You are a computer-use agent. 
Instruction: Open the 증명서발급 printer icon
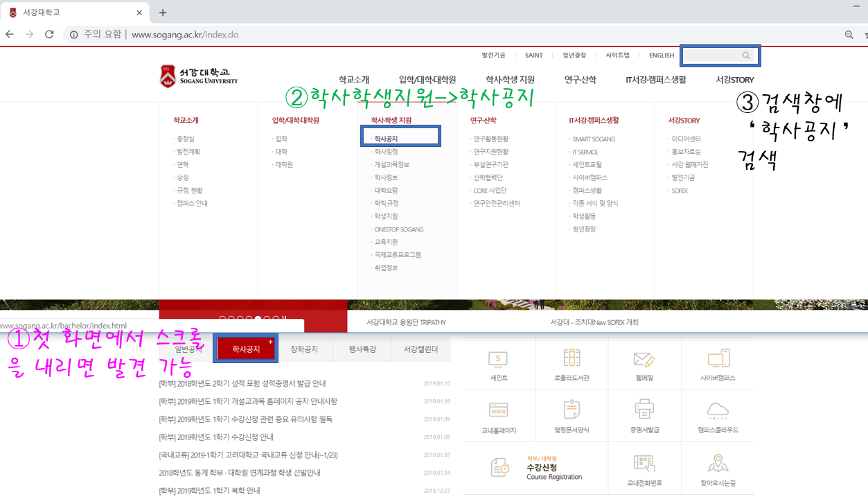point(644,410)
